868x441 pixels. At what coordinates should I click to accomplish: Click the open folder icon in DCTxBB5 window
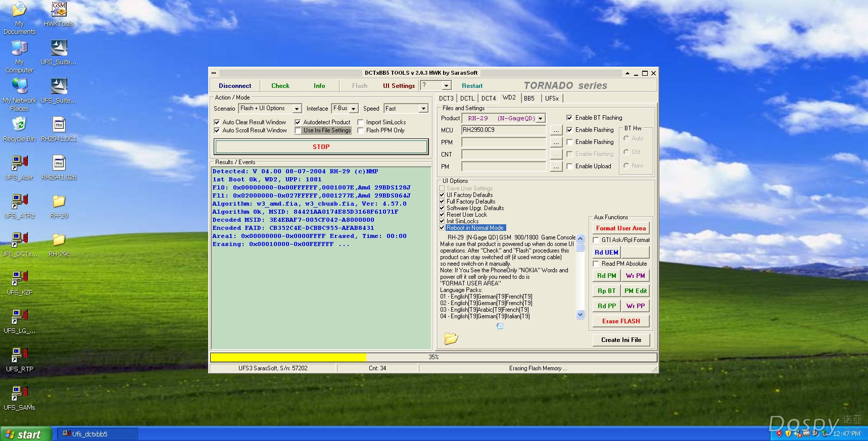(451, 338)
